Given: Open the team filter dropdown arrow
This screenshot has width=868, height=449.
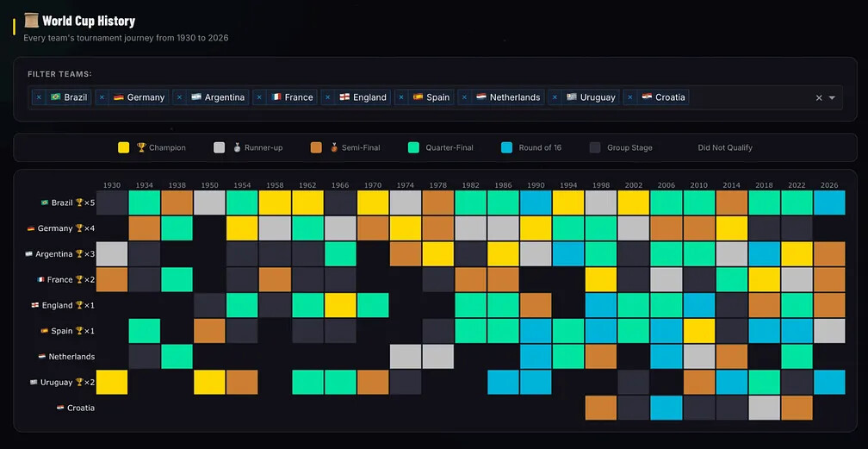Looking at the screenshot, I should coord(832,97).
